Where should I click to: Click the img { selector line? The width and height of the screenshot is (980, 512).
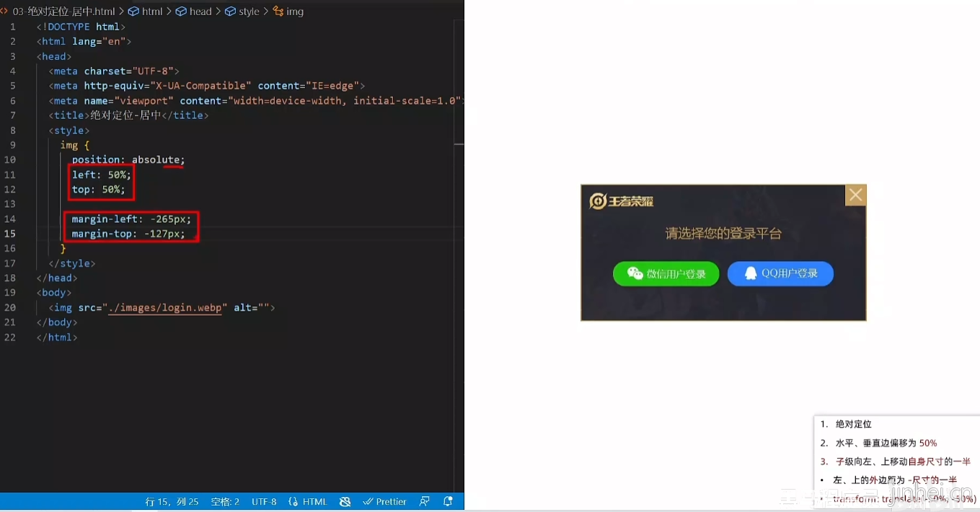click(75, 145)
